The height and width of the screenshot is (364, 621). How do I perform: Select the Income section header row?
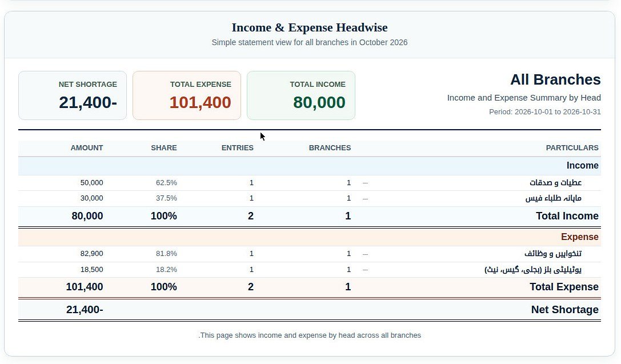[309, 166]
